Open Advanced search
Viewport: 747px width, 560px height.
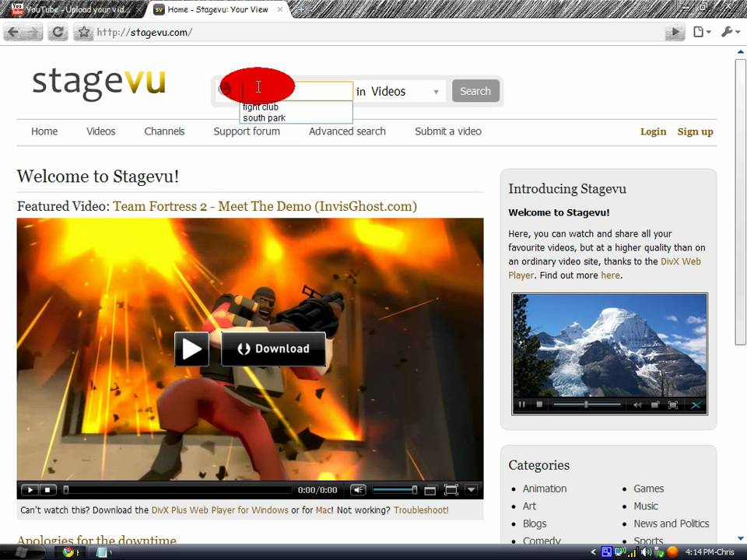coord(347,131)
